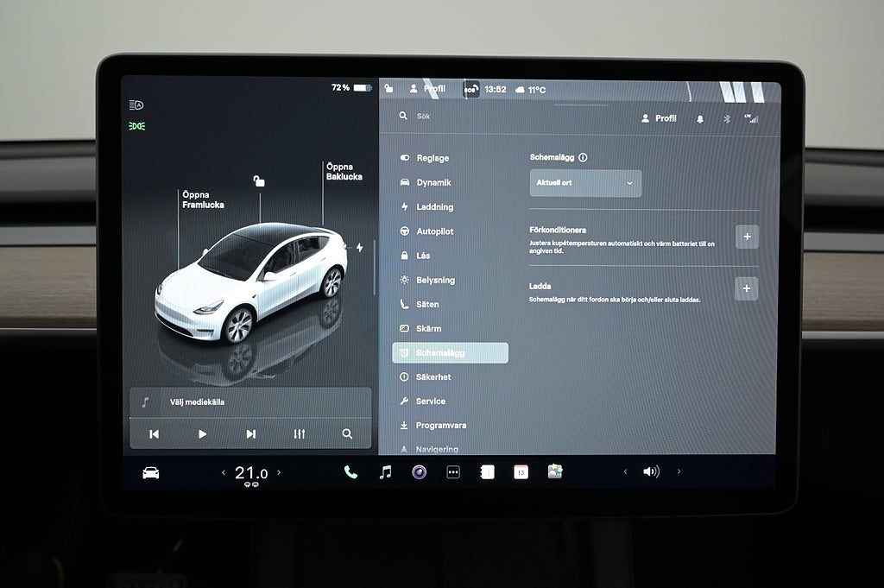Add a Ladda schedule with plus button
This screenshot has height=588, width=884.
point(747,289)
